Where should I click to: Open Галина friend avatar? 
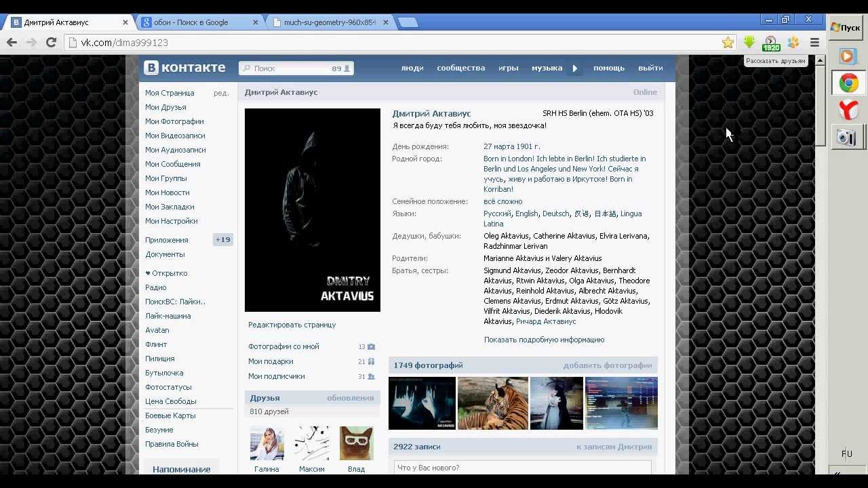pyautogui.click(x=267, y=443)
